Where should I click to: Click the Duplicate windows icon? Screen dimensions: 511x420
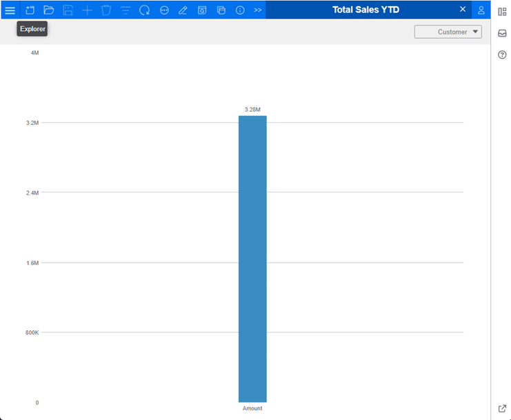pos(221,10)
